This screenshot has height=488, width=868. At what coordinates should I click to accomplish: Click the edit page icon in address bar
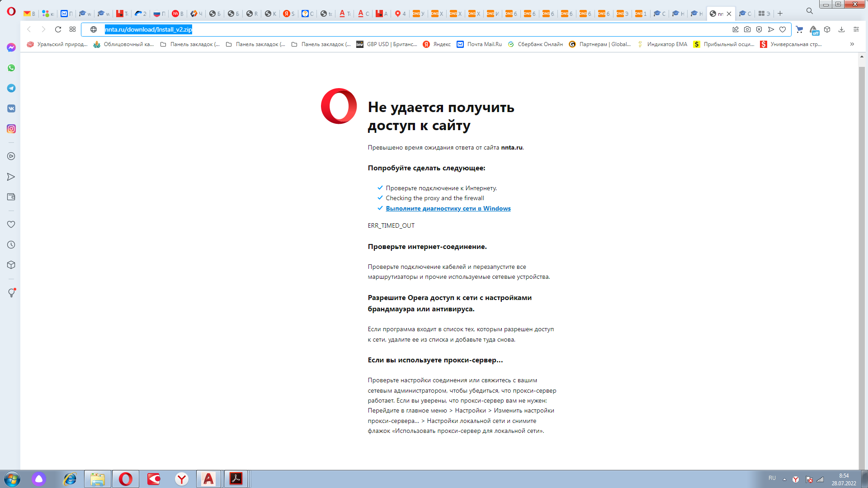736,29
